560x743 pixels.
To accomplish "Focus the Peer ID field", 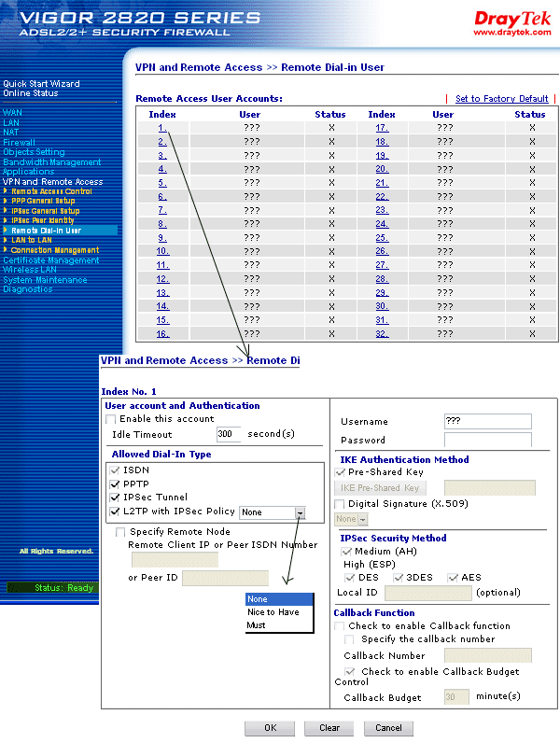I will pyautogui.click(x=226, y=579).
